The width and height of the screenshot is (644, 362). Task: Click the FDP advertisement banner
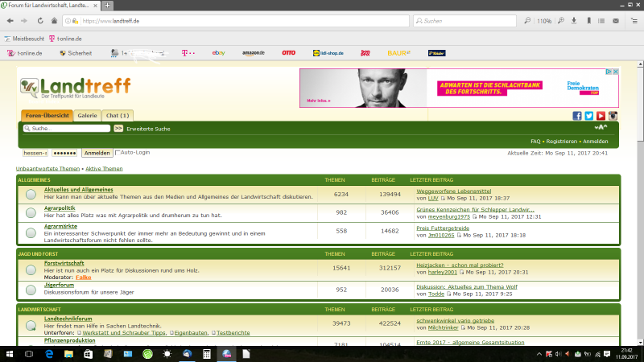[459, 88]
